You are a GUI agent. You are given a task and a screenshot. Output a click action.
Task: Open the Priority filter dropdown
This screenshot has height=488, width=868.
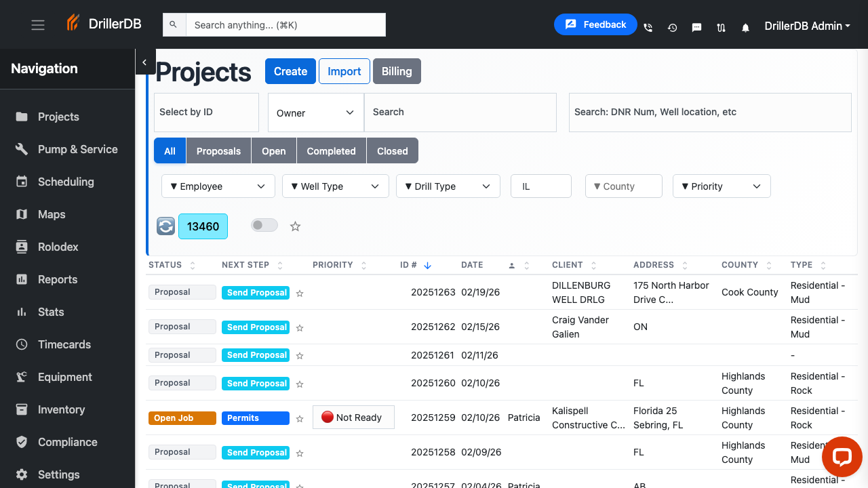pos(721,186)
